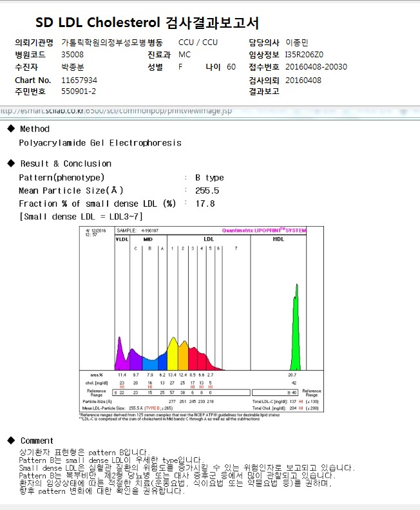Click the clinical info code I35R206Z0

click(304, 54)
